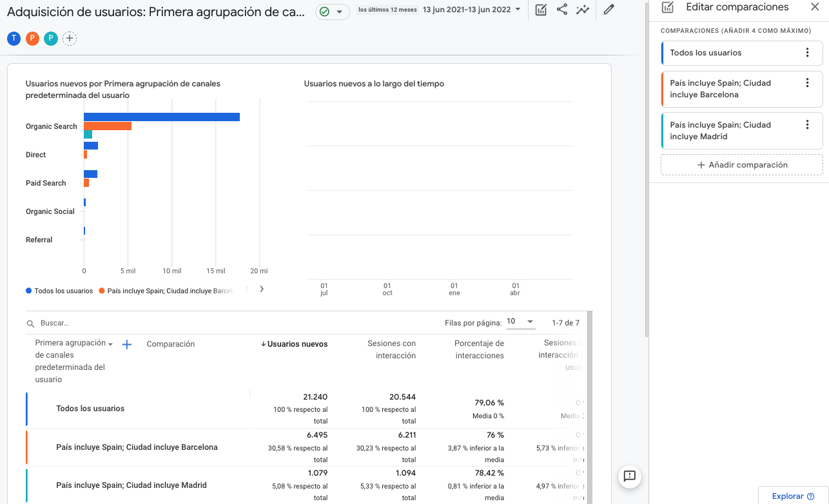The width and height of the screenshot is (829, 504).
Task: Click the teal P comparison chip
Action: 50,39
